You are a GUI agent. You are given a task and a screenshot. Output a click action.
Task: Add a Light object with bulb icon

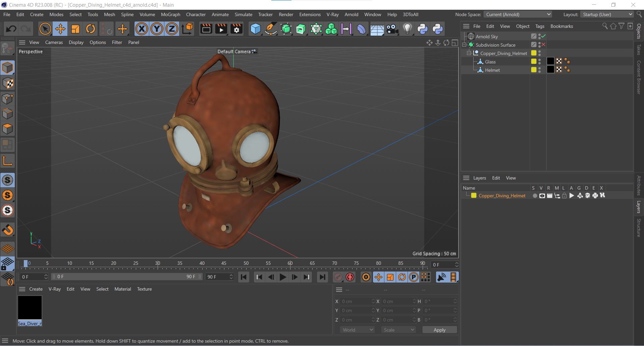(407, 29)
